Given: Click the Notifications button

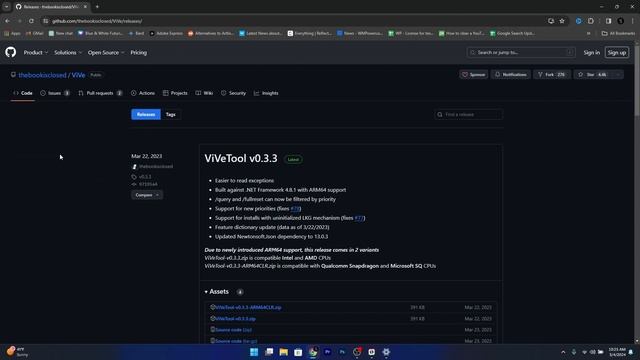Looking at the screenshot, I should [x=511, y=75].
